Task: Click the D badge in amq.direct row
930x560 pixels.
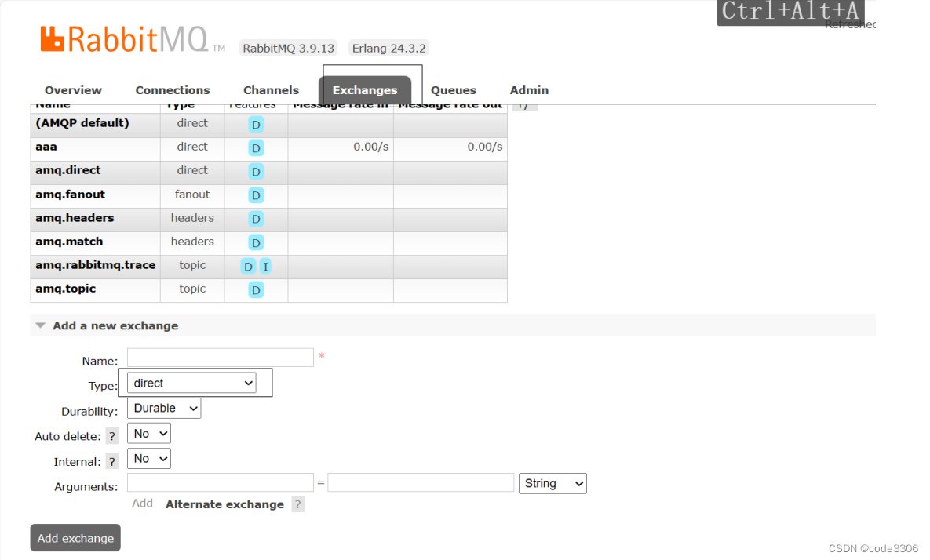Action: [256, 172]
